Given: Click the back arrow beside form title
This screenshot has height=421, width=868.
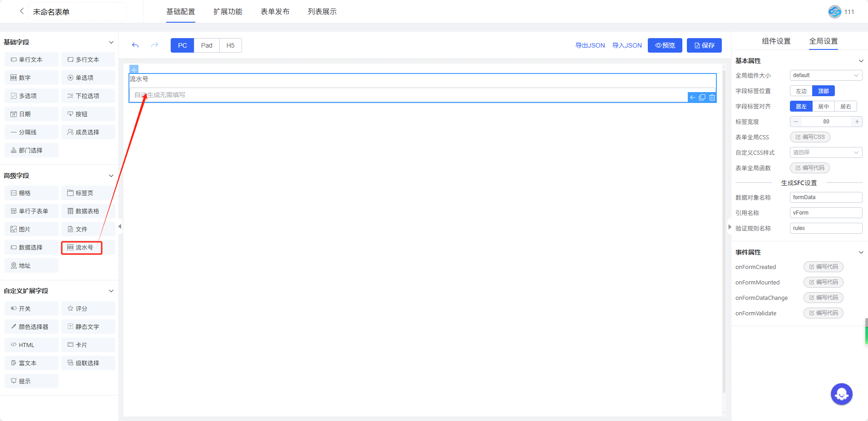Looking at the screenshot, I should (x=21, y=11).
